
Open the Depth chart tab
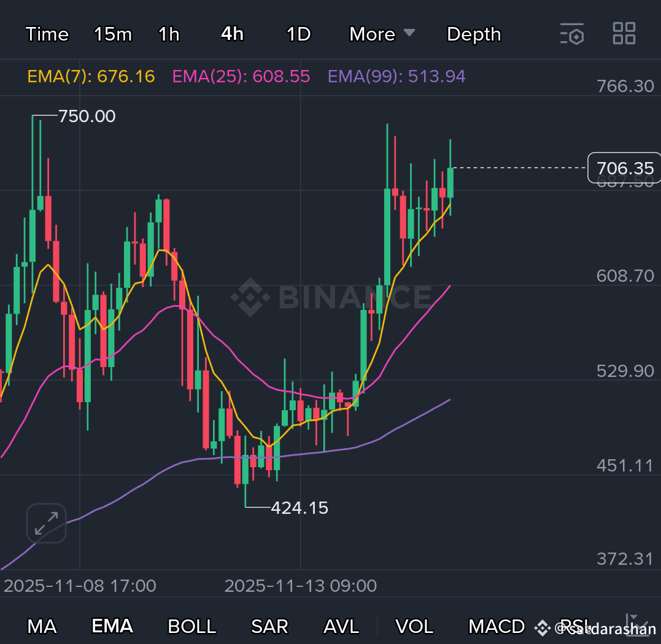point(474,34)
